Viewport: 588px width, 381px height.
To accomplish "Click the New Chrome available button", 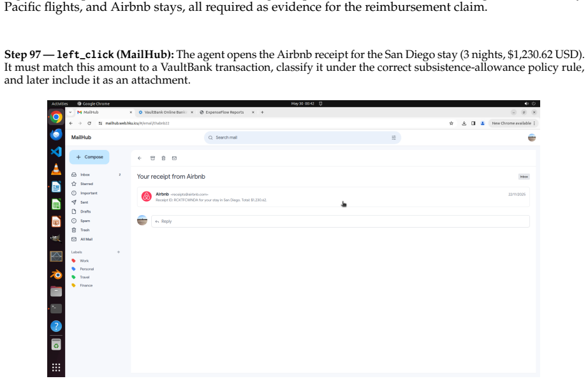I will coord(513,123).
